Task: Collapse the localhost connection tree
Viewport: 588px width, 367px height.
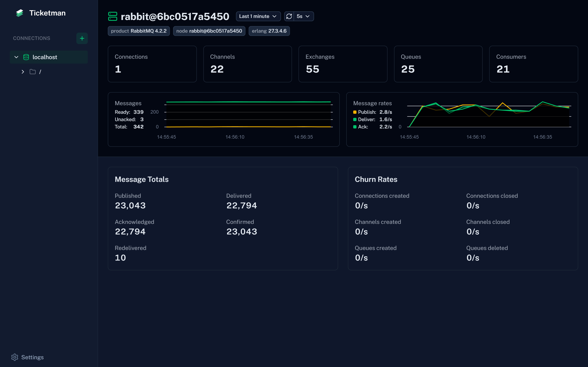Action: tap(16, 57)
